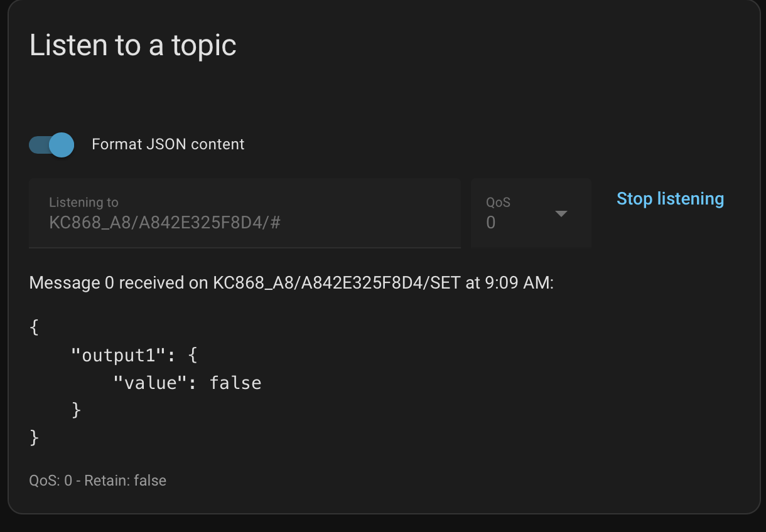
Task: Click the final closing brace of the JSON
Action: (x=35, y=437)
